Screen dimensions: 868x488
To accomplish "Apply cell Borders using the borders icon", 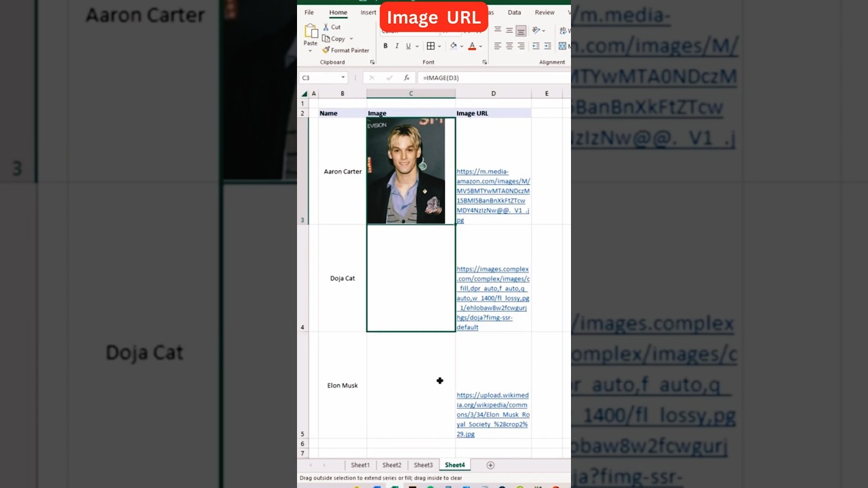I will [430, 46].
